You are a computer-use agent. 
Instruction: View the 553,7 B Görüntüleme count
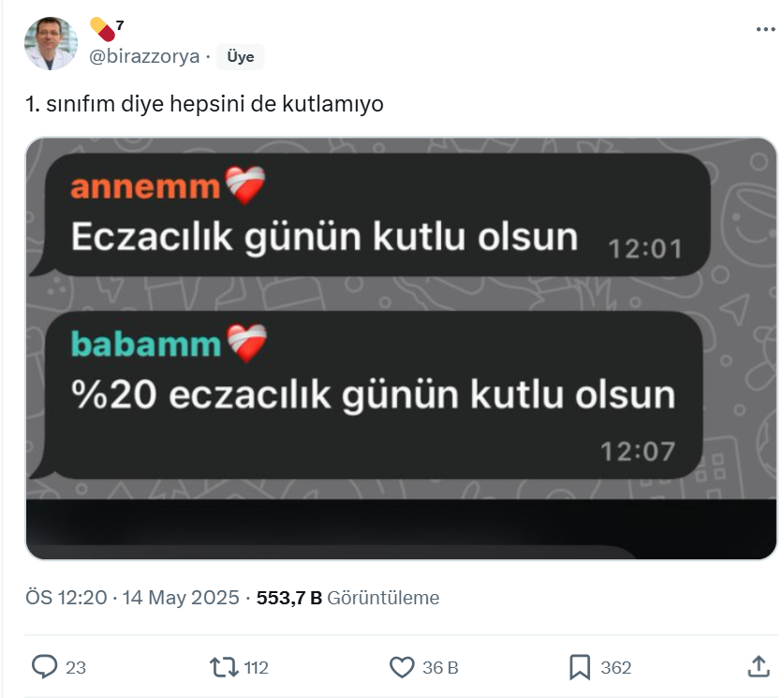pyautogui.click(x=348, y=598)
